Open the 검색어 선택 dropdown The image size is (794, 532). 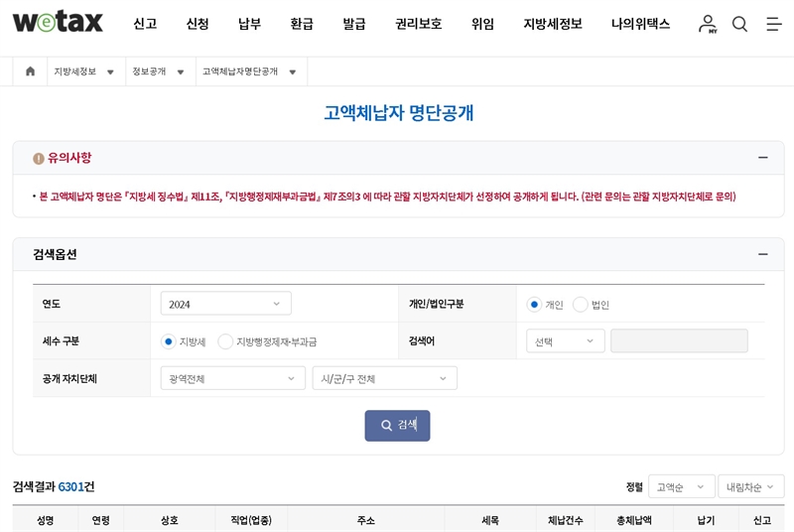tap(565, 341)
